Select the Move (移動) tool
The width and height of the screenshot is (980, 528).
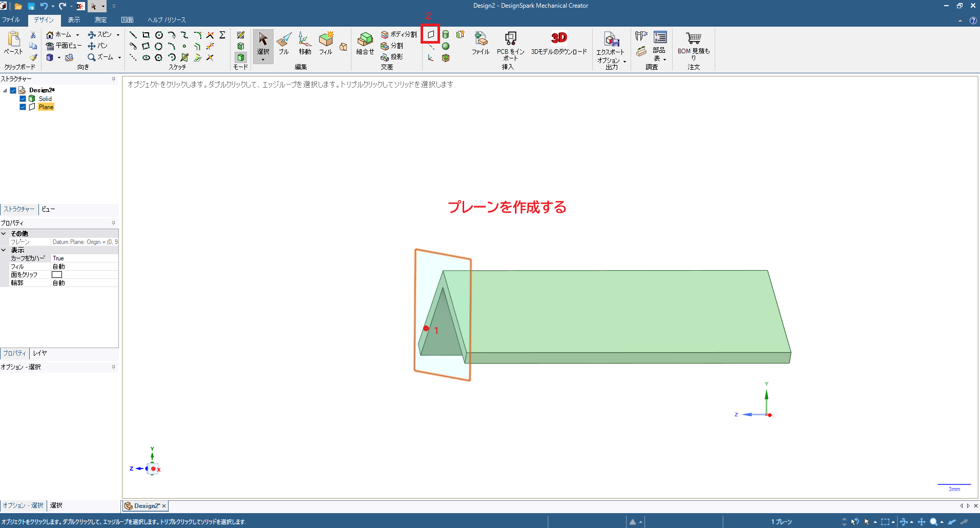tap(305, 43)
